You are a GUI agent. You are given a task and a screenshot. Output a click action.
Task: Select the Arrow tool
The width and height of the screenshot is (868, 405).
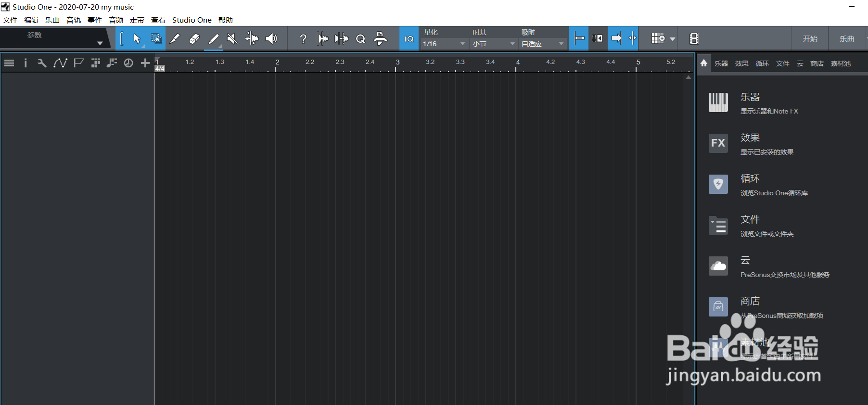point(137,38)
